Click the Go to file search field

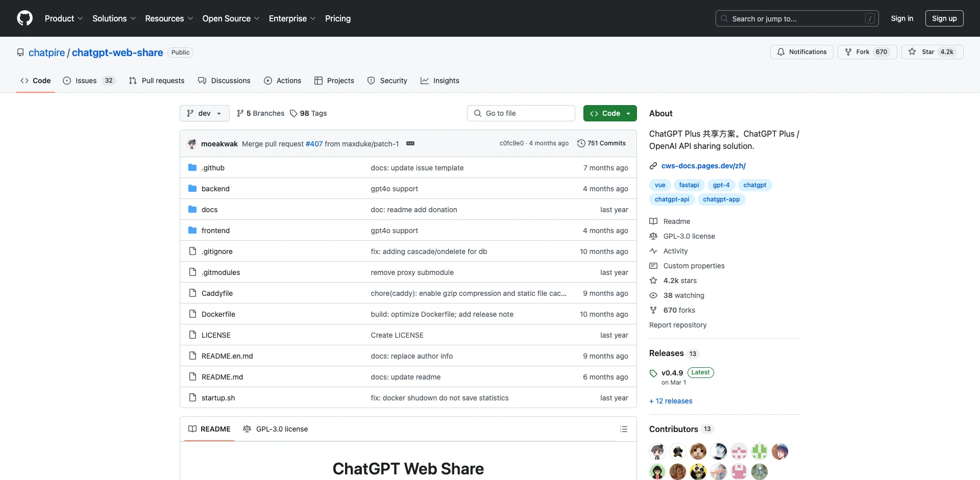[521, 113]
